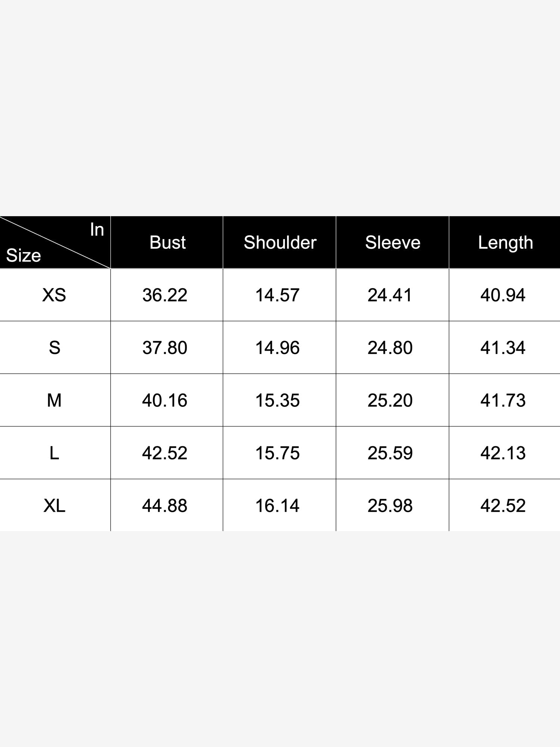Screen dimensions: 560x747
Task: Click the L sleeve value 25.59
Action: 390,453
